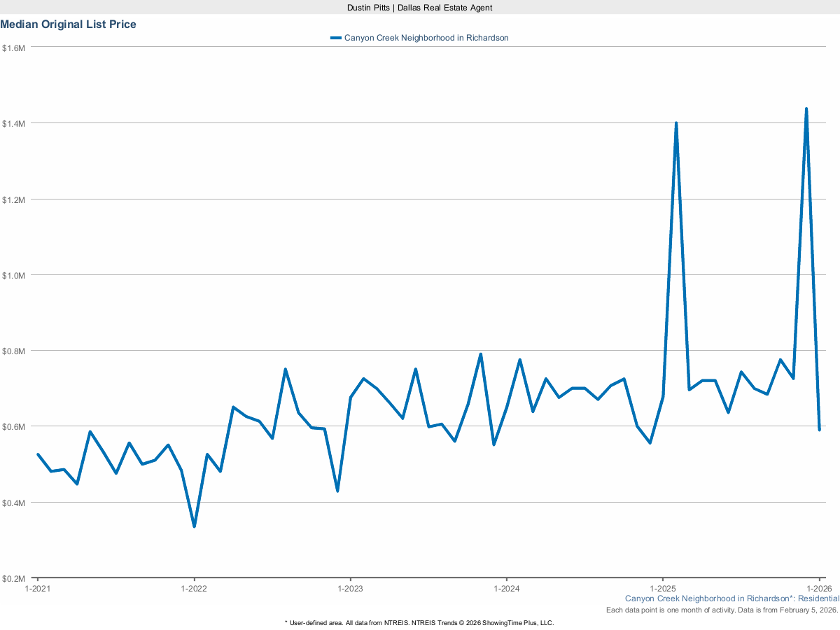840x630 pixels.
Task: Select the Dustin Pitts header banner
Action: [x=420, y=8]
